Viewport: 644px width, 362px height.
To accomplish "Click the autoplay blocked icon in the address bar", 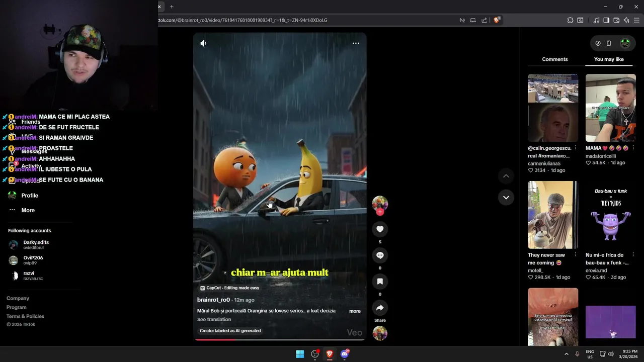I will (x=462, y=20).
